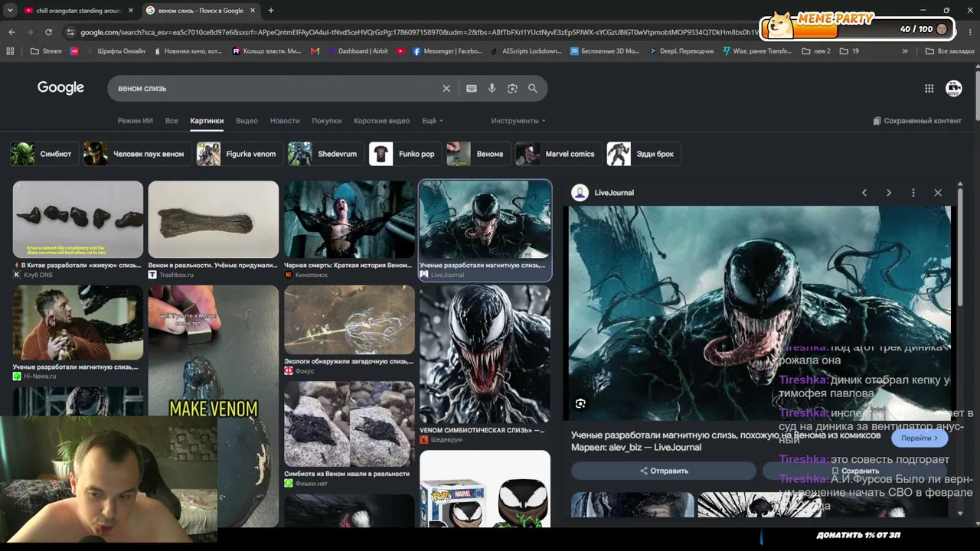Image resolution: width=980 pixels, height=551 pixels.
Task: Open the Google account avatar menu
Action: tap(954, 88)
